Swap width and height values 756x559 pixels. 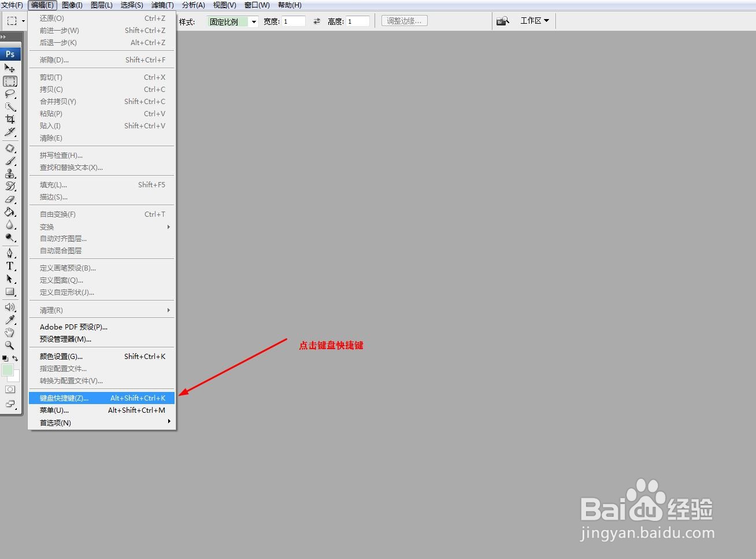317,21
